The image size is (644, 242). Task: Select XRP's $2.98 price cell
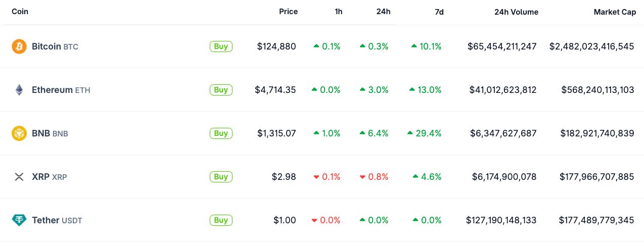284,177
